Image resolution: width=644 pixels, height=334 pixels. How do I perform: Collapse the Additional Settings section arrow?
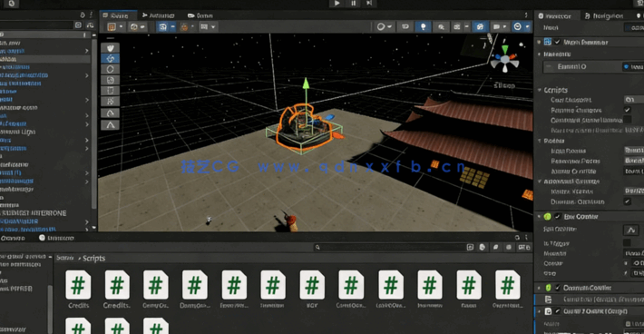540,182
